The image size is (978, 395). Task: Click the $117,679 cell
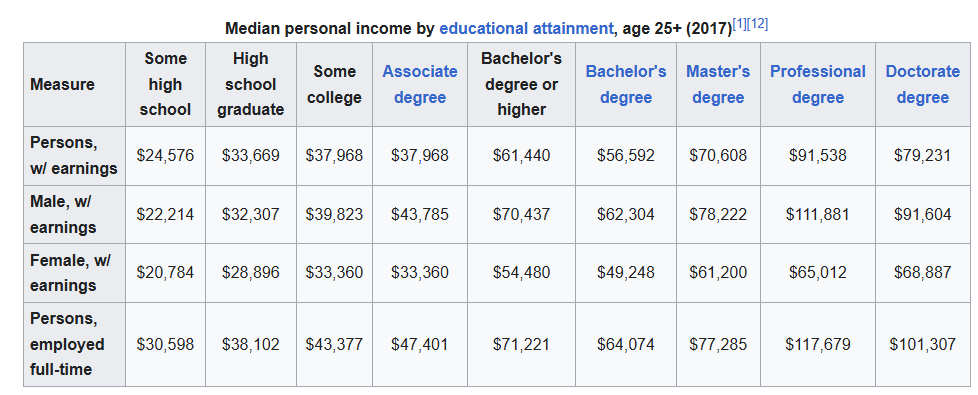click(818, 344)
